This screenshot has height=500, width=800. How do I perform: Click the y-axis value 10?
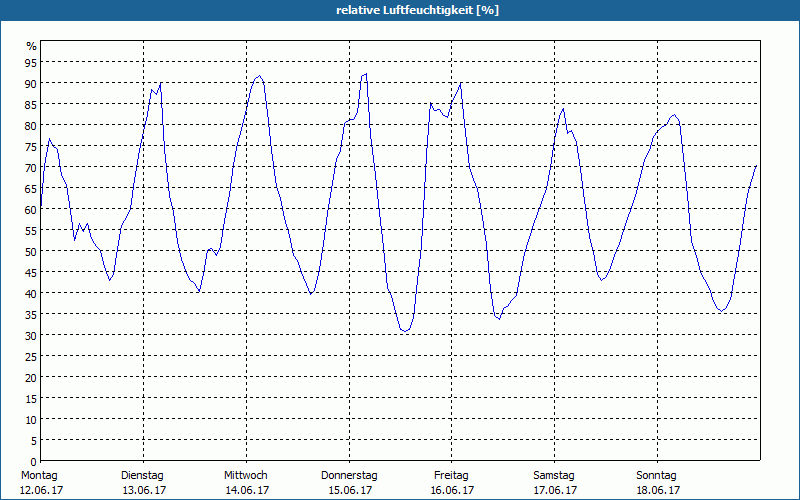(31, 420)
